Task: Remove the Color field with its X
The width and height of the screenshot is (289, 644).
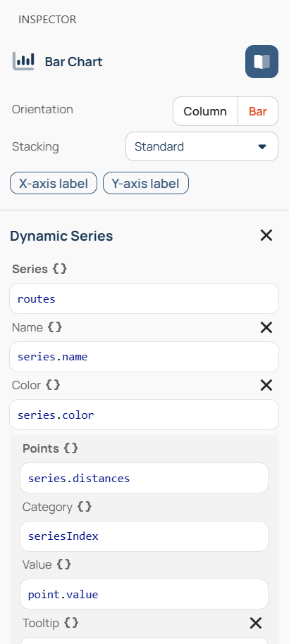Action: [x=266, y=385]
